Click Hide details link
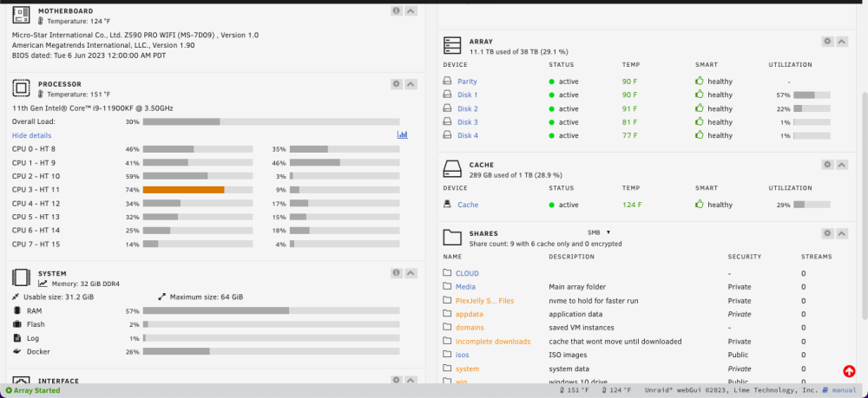Screen dimensions: 868x398 [31, 135]
